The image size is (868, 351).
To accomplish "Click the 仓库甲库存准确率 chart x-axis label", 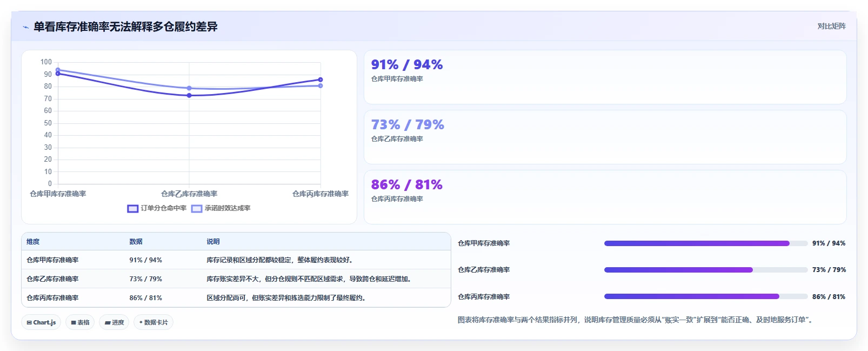I will point(58,194).
